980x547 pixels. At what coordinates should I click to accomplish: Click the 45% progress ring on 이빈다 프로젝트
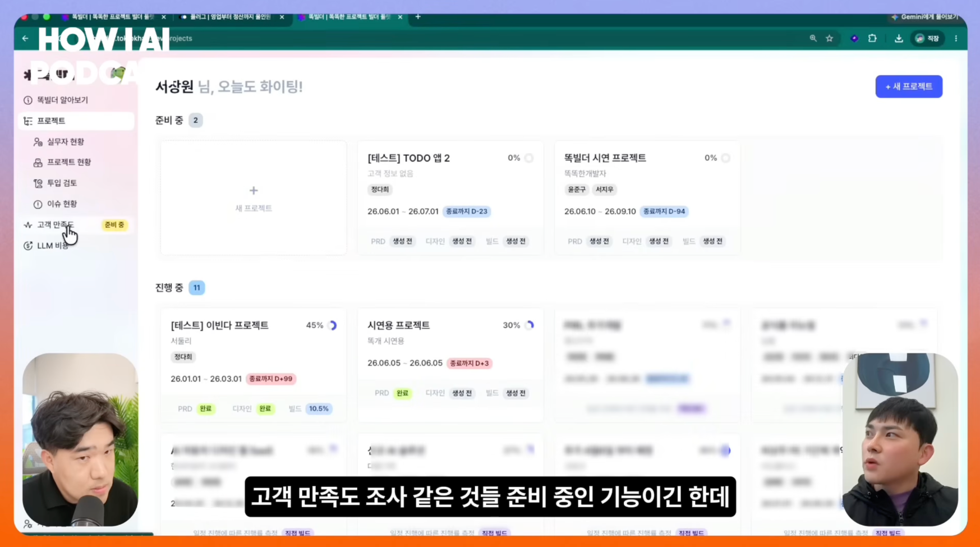click(x=333, y=325)
